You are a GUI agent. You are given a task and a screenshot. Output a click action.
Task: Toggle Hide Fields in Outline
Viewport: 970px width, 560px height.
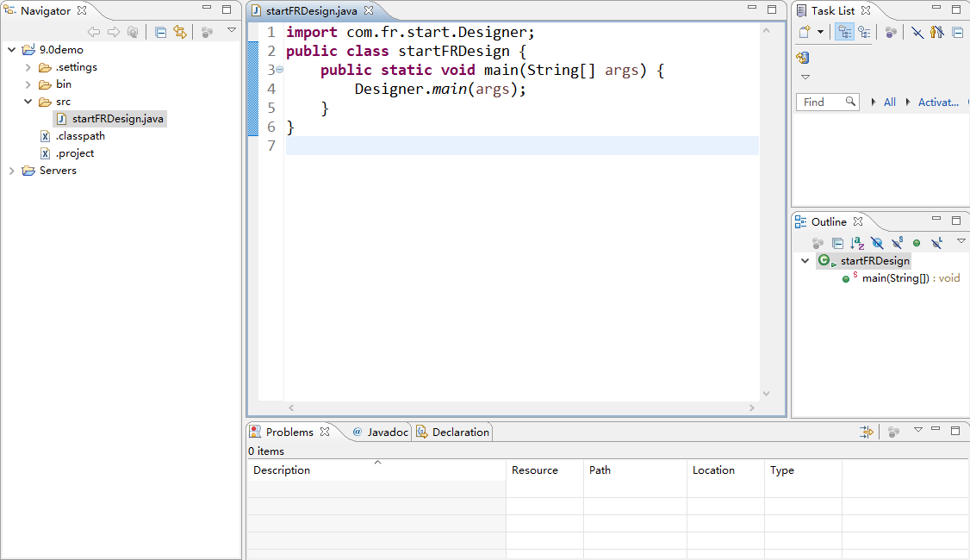pos(876,243)
